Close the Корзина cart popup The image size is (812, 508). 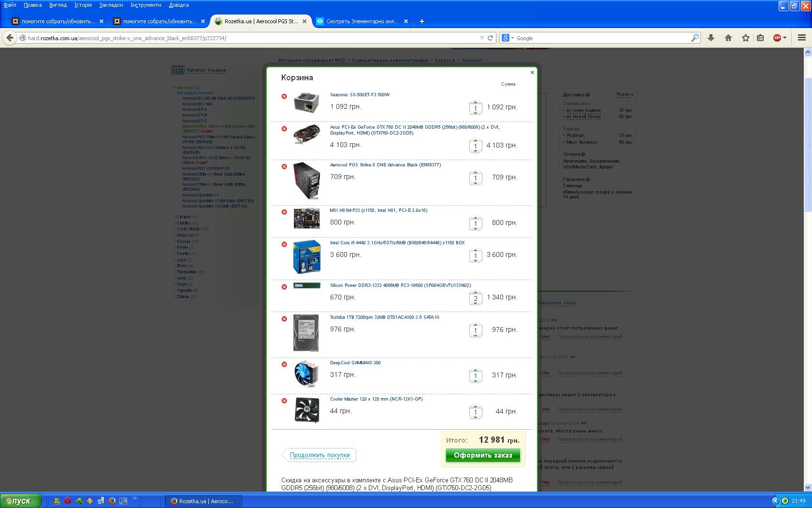[532, 73]
